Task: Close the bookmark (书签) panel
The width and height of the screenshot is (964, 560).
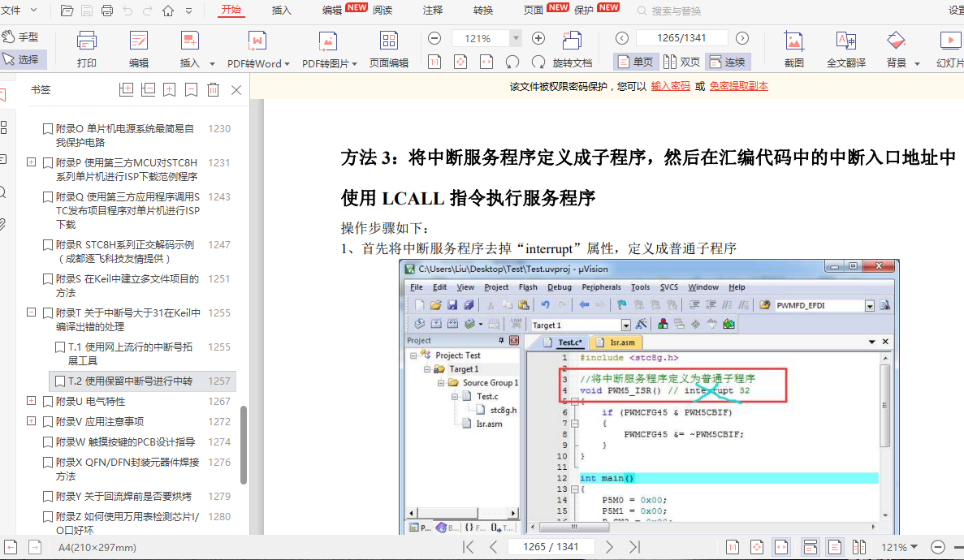Action: click(x=236, y=90)
